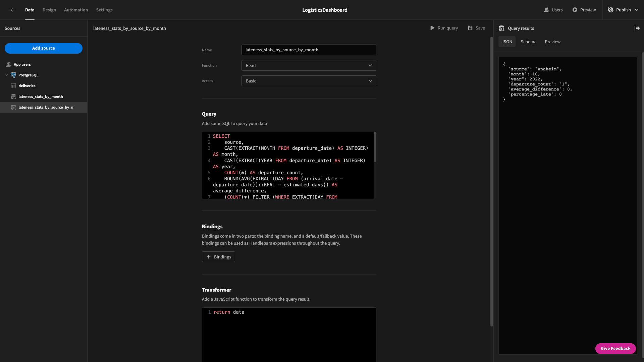Click the Preview play circle icon
Viewport: 644px width, 362px height.
coord(575,10)
